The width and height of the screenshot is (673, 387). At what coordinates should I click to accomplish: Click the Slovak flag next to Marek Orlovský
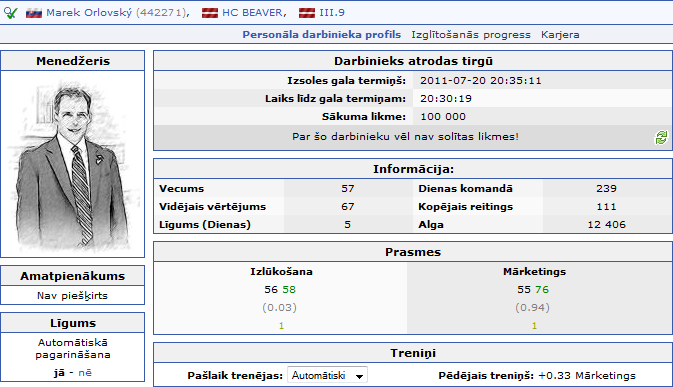click(33, 13)
